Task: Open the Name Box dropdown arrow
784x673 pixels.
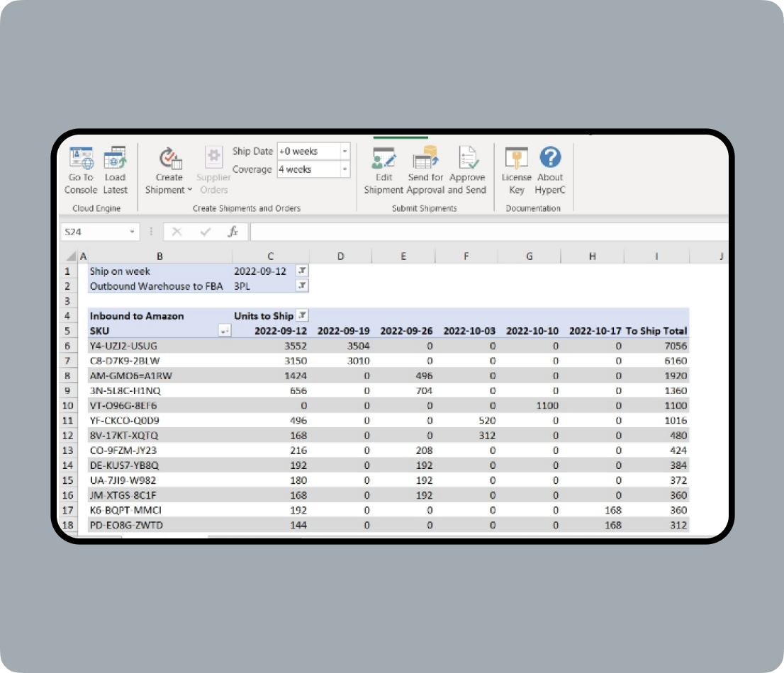Action: 133,232
